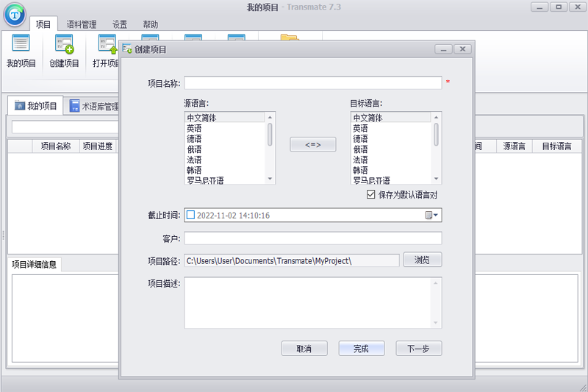
Task: Open 语料管理 ribbon tab
Action: (x=82, y=24)
